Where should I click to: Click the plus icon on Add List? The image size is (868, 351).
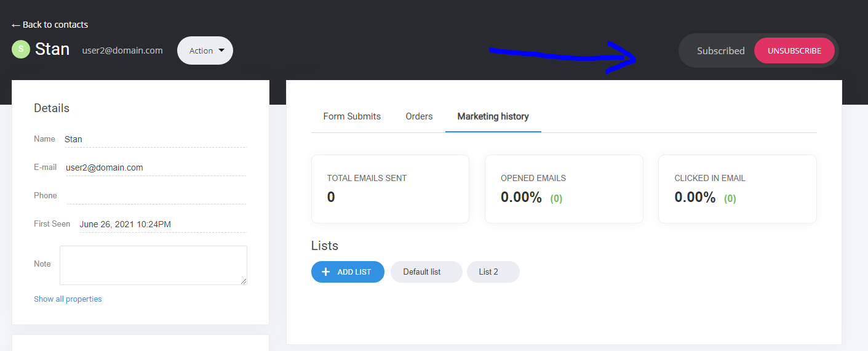[x=326, y=272]
